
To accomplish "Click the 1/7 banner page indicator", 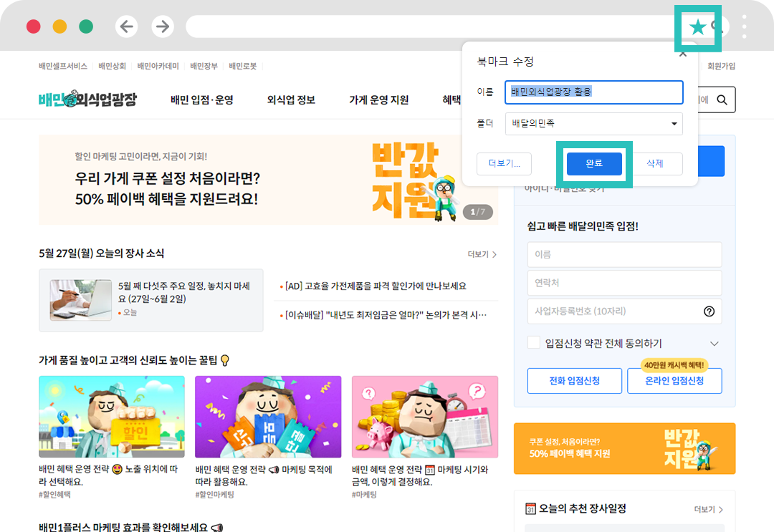I will 477,212.
